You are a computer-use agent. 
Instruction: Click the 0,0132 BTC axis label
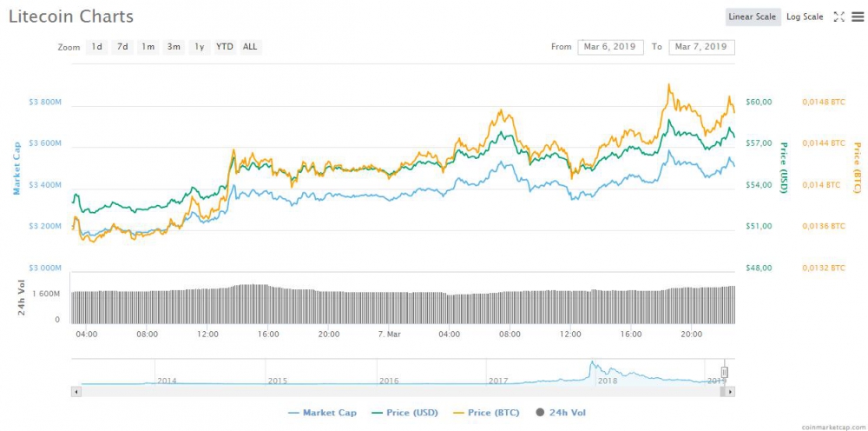824,269
